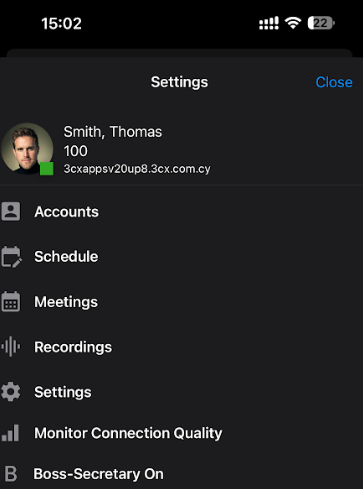Tap the battery indicator in status bar
This screenshot has width=363, height=489.
click(321, 23)
